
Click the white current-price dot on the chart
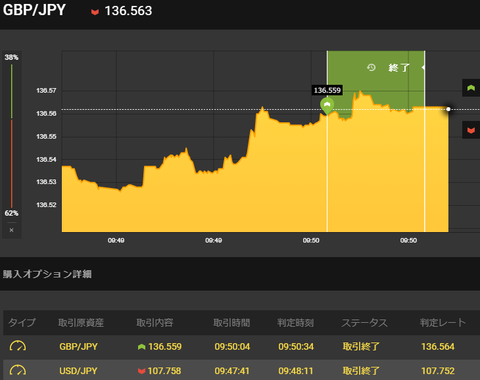pyautogui.click(x=448, y=109)
